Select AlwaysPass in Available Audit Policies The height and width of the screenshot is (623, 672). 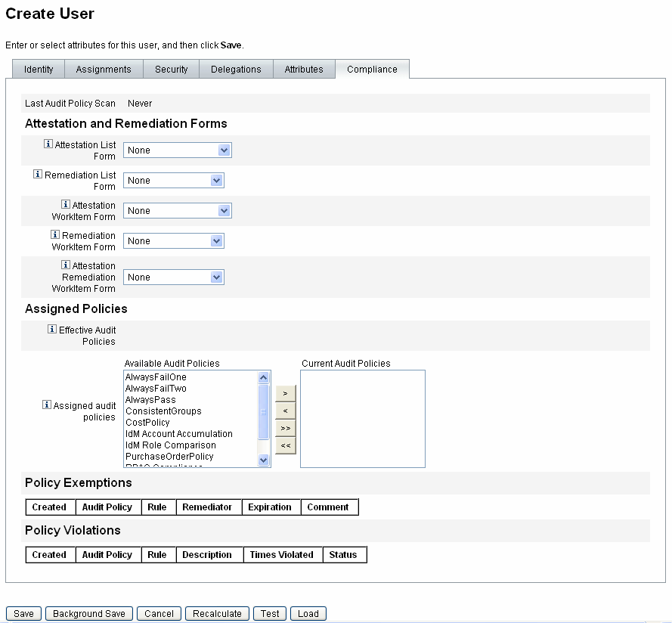pos(150,400)
